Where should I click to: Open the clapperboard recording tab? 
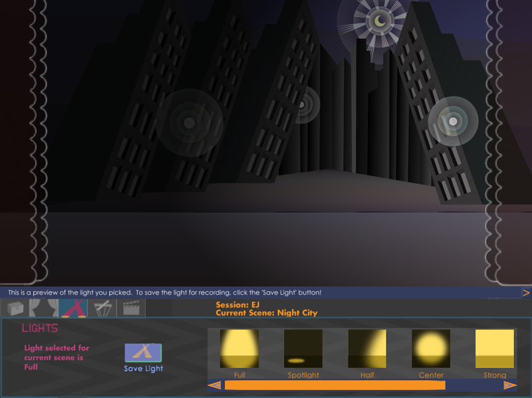click(x=131, y=308)
